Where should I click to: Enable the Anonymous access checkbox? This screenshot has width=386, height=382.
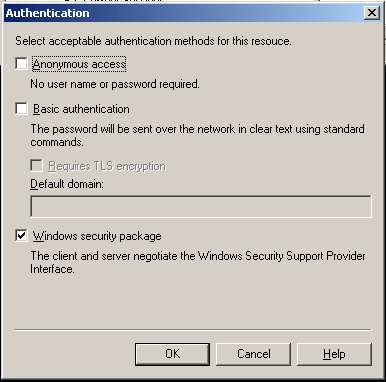tap(21, 63)
